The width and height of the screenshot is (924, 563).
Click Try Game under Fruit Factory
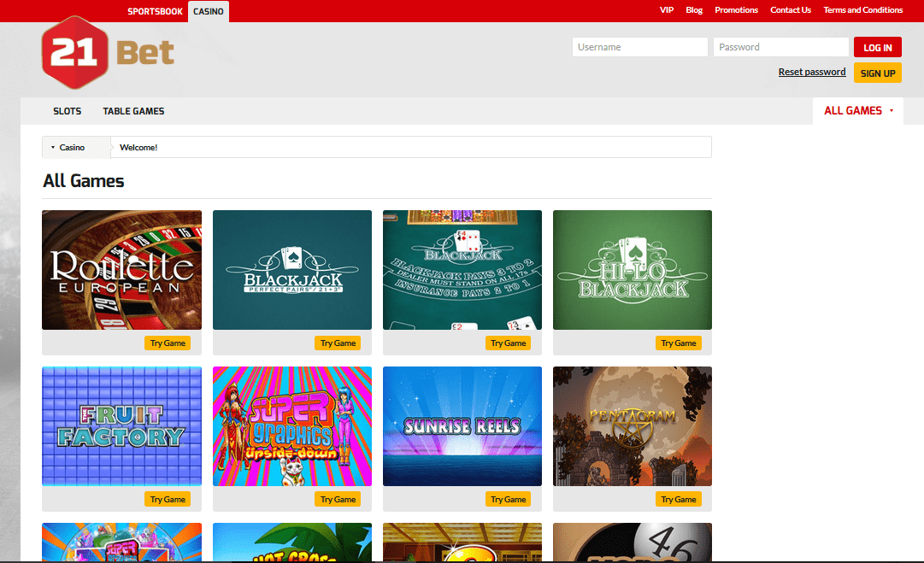click(168, 500)
